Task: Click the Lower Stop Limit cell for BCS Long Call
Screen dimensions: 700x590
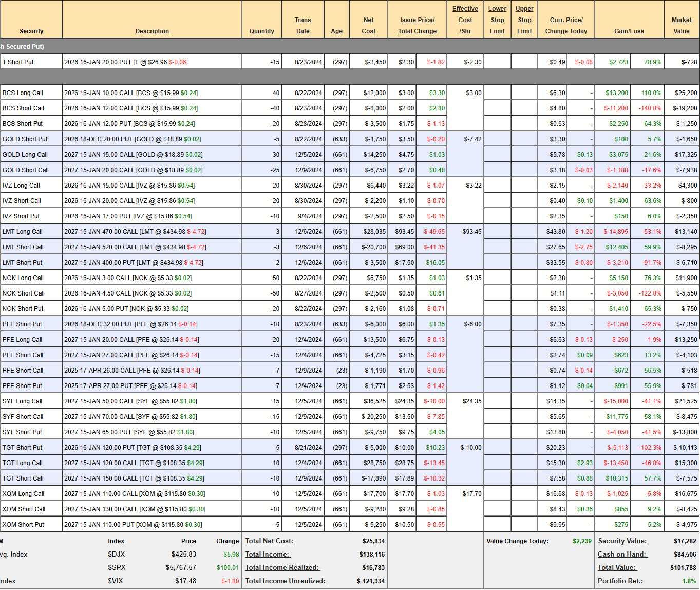Action: (497, 93)
